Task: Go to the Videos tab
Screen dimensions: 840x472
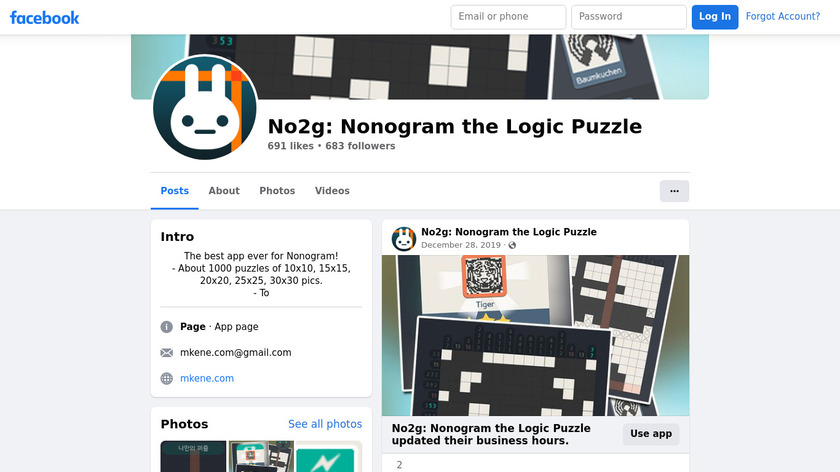Action: [x=332, y=191]
